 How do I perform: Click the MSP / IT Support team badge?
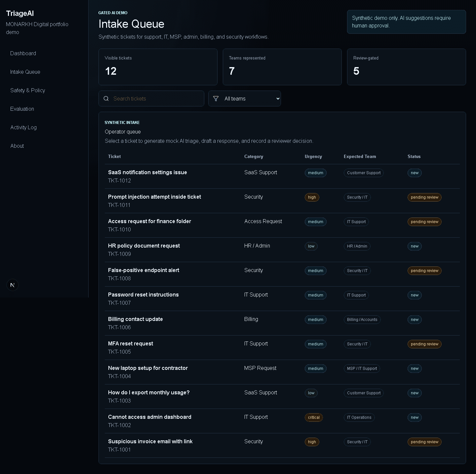pyautogui.click(x=362, y=369)
